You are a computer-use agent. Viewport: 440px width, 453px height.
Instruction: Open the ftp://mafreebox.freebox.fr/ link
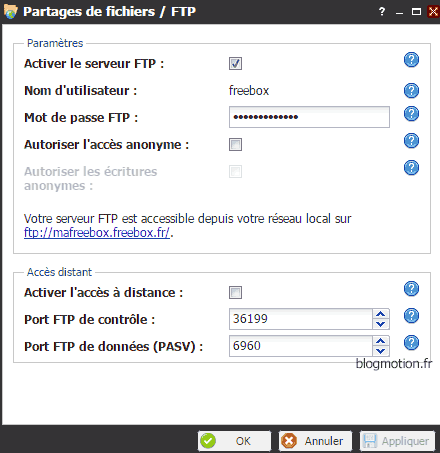[x=97, y=232]
